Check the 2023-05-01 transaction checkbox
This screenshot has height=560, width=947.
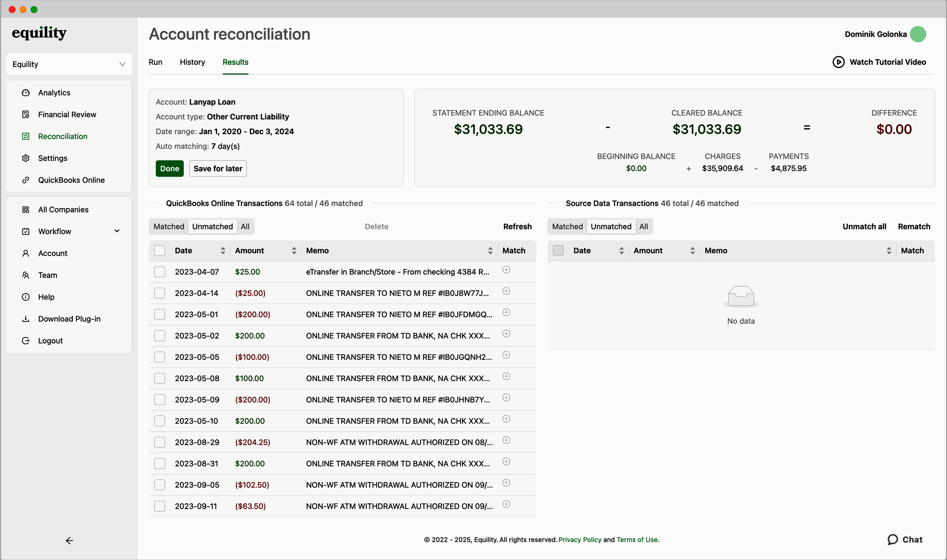tap(160, 314)
